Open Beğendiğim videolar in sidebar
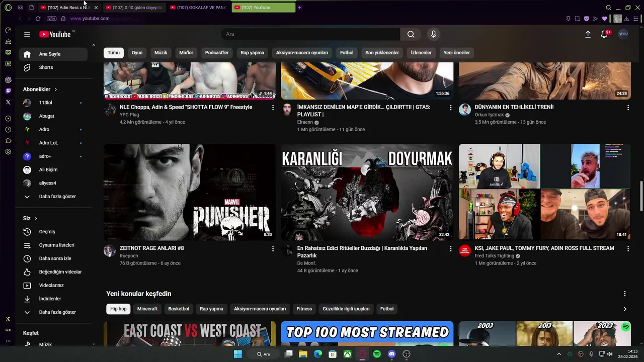Screen dimensions: 644x362 tap(53, 272)
